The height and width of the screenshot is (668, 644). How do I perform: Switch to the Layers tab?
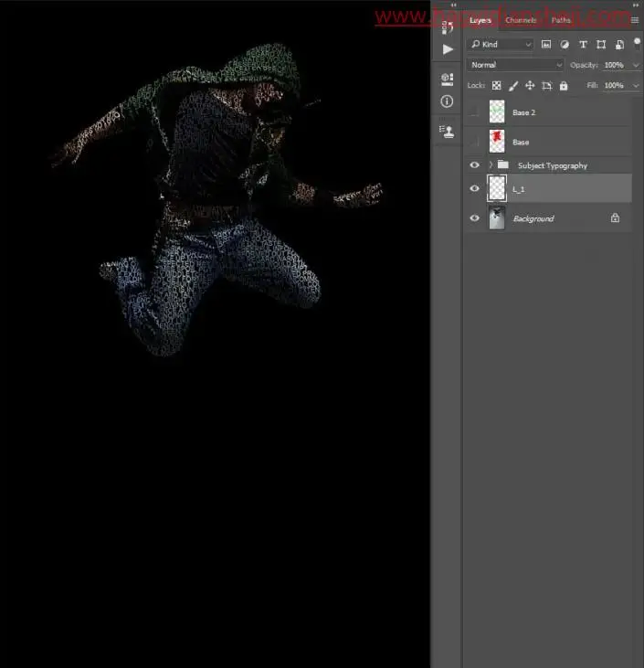point(480,20)
